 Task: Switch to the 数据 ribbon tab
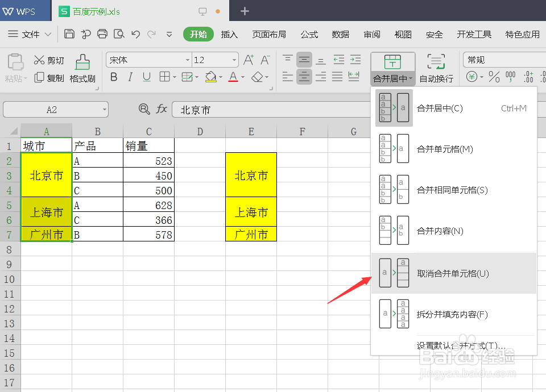point(341,35)
